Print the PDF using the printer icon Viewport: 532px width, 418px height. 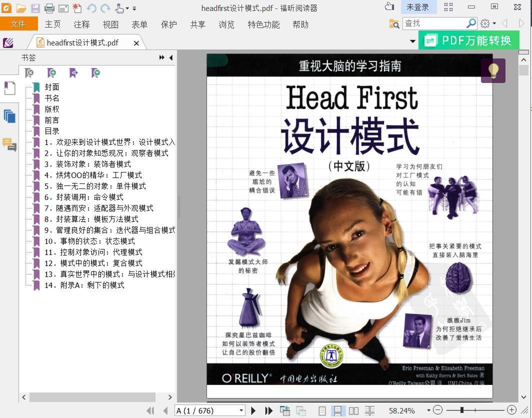click(x=49, y=8)
